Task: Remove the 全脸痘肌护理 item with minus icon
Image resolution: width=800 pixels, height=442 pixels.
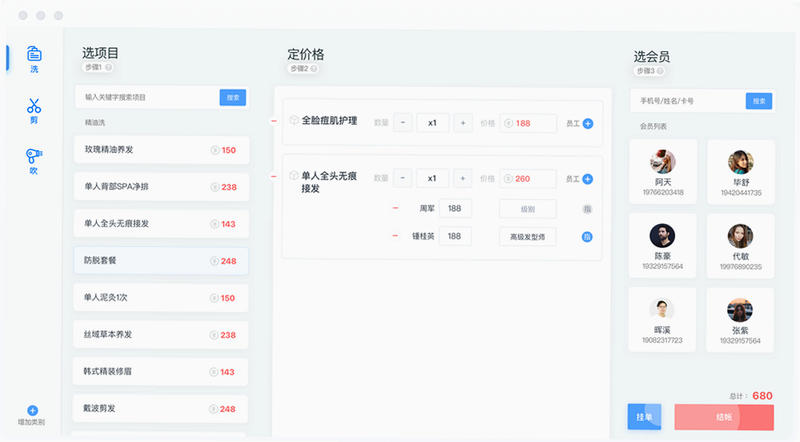Action: pyautogui.click(x=274, y=121)
